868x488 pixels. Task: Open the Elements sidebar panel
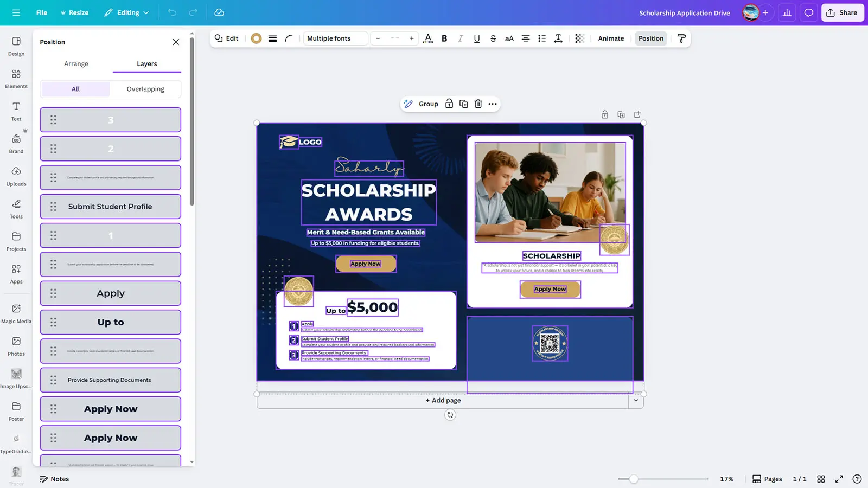pyautogui.click(x=16, y=79)
